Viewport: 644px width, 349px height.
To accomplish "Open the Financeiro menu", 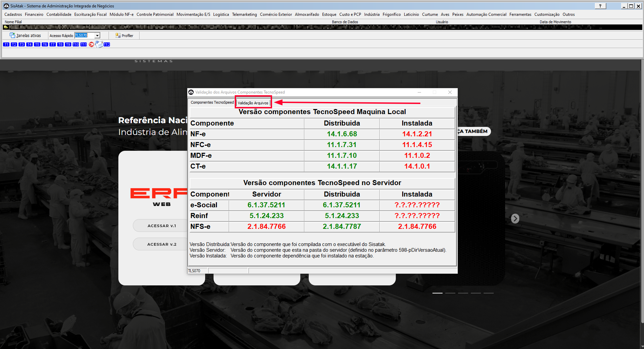I will click(34, 14).
